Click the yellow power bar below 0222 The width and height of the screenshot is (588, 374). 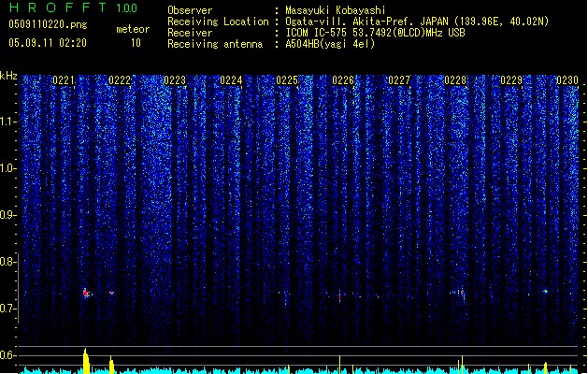pyautogui.click(x=111, y=365)
